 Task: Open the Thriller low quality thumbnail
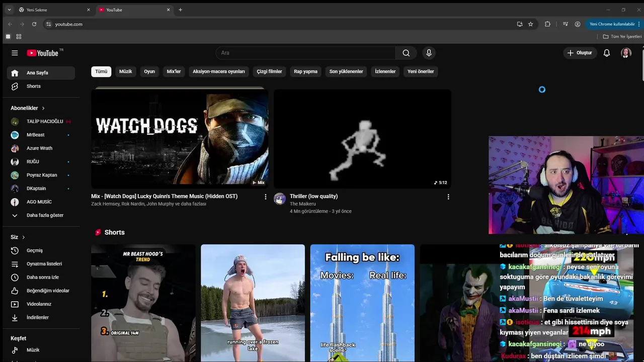pos(362,139)
